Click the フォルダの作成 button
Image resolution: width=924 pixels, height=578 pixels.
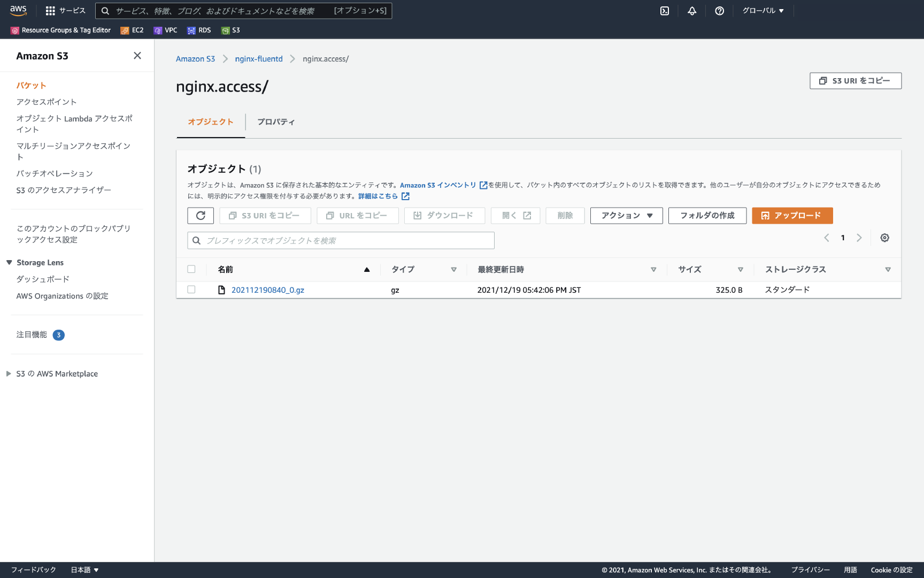tap(707, 216)
